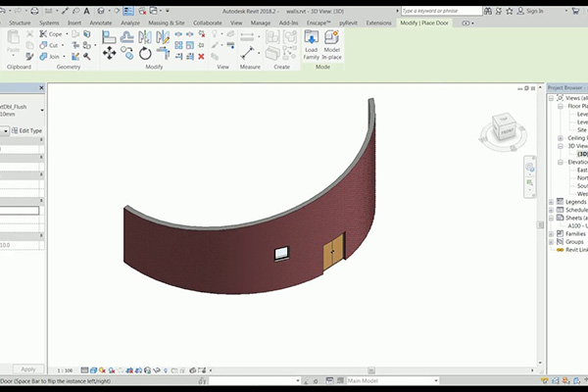Viewport: 588px width, 392px height.
Task: Open the Structure ribbon tab
Action: pyautogui.click(x=20, y=23)
